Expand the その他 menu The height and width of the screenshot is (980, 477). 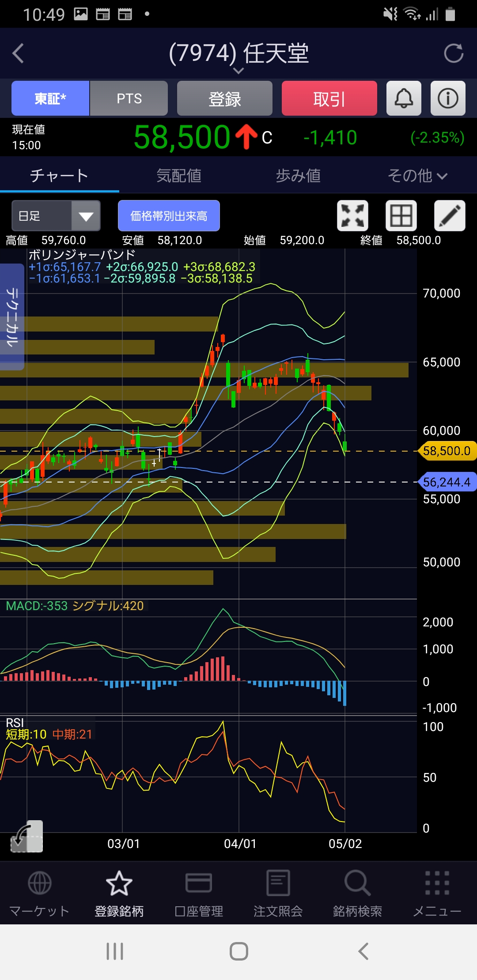(417, 176)
